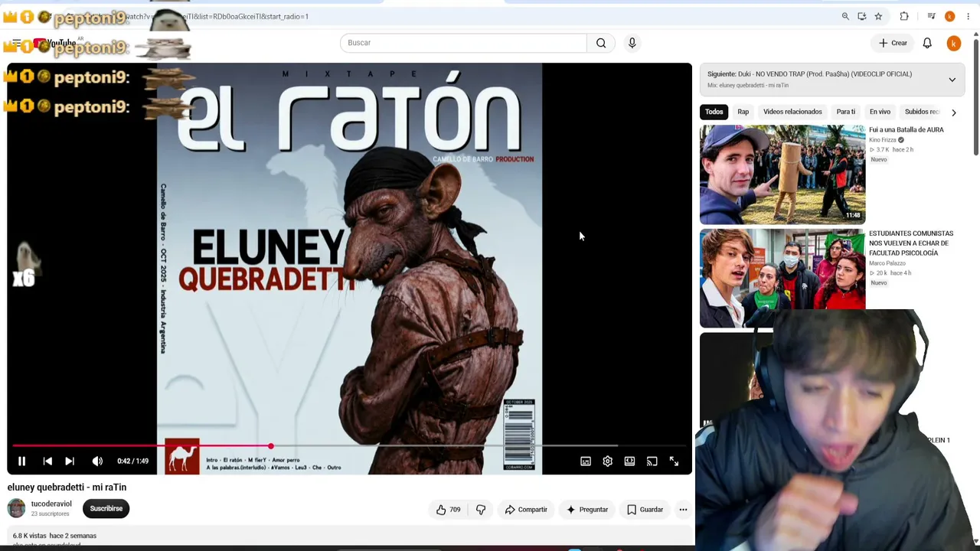
Task: Skip to the previous video
Action: coord(47,461)
